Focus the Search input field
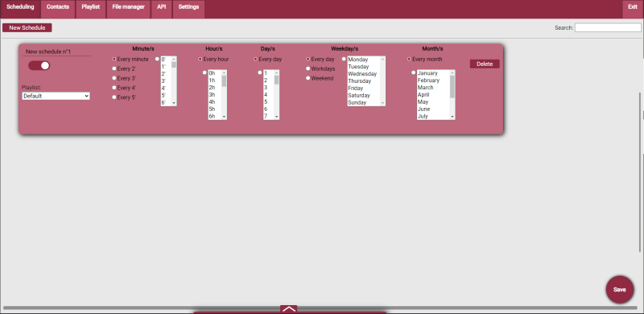 [x=608, y=27]
